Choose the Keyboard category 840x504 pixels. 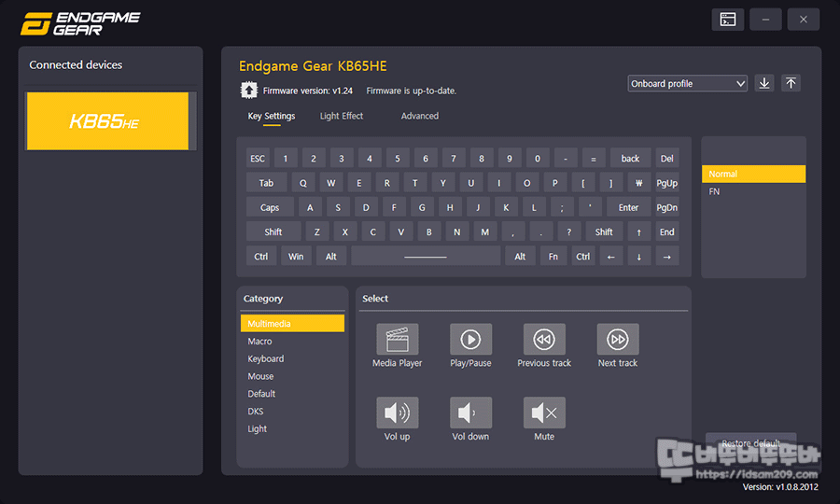(x=292, y=358)
